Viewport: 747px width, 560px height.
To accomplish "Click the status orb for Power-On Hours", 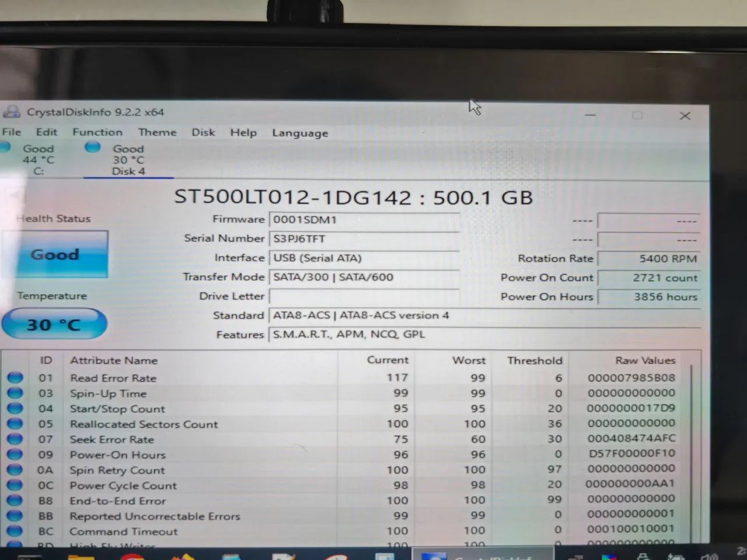I will pos(15,454).
